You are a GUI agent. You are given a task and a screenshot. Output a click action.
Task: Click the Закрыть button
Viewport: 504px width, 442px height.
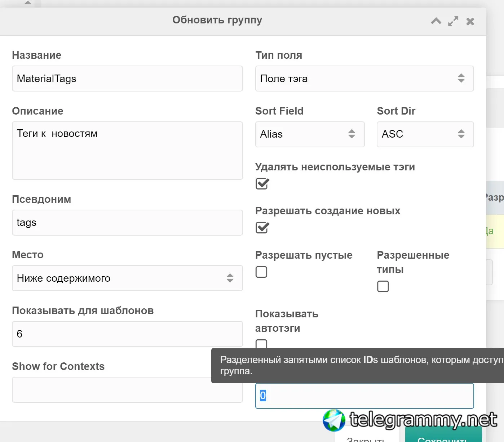pyautogui.click(x=368, y=434)
